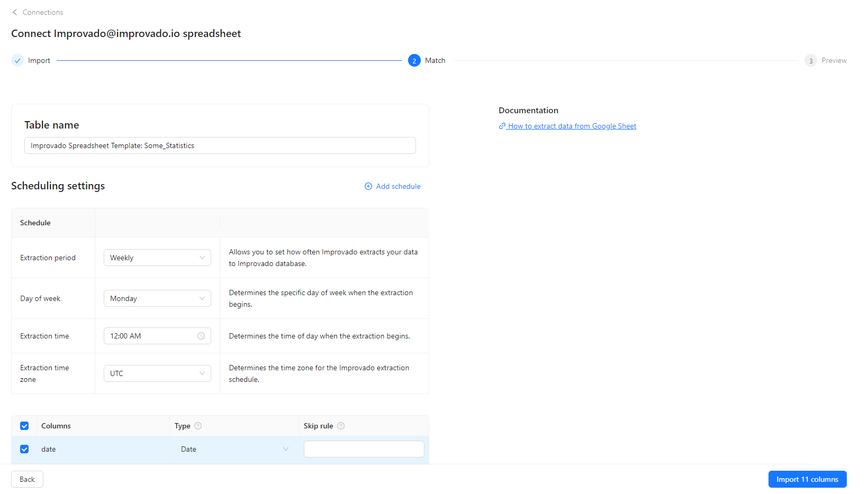
Task: Click the Back button
Action: coord(27,479)
